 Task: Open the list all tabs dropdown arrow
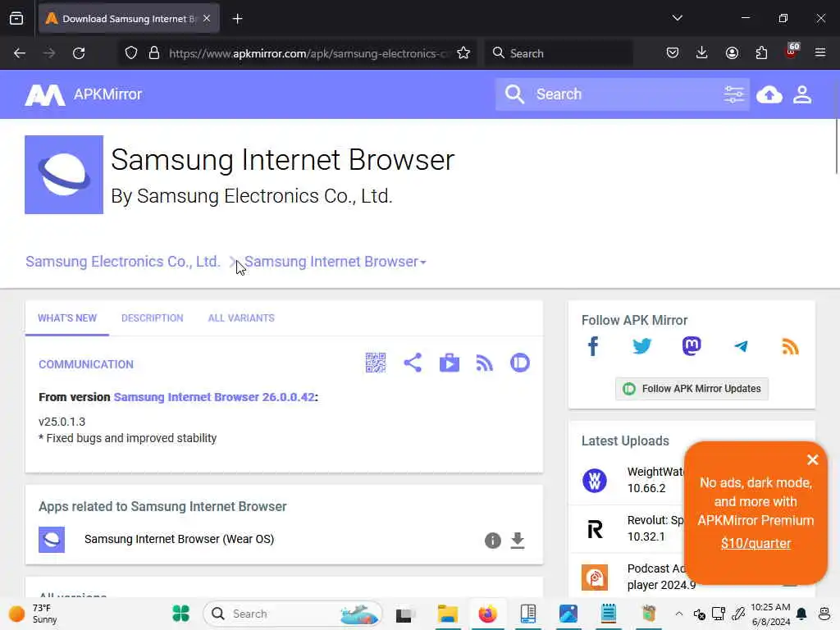tap(677, 18)
